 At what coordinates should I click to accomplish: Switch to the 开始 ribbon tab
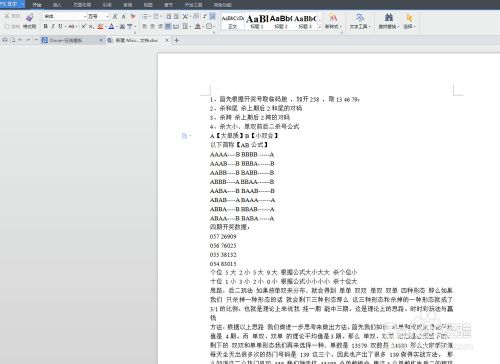point(37,5)
